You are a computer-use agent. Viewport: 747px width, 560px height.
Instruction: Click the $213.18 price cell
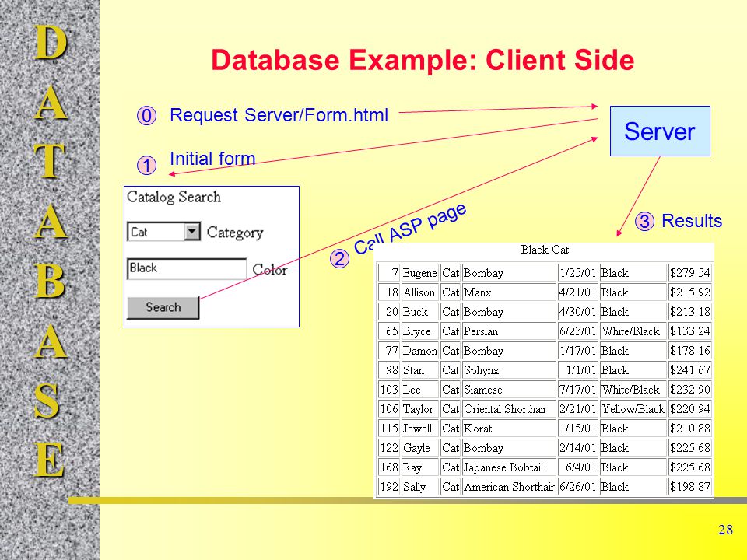click(690, 312)
